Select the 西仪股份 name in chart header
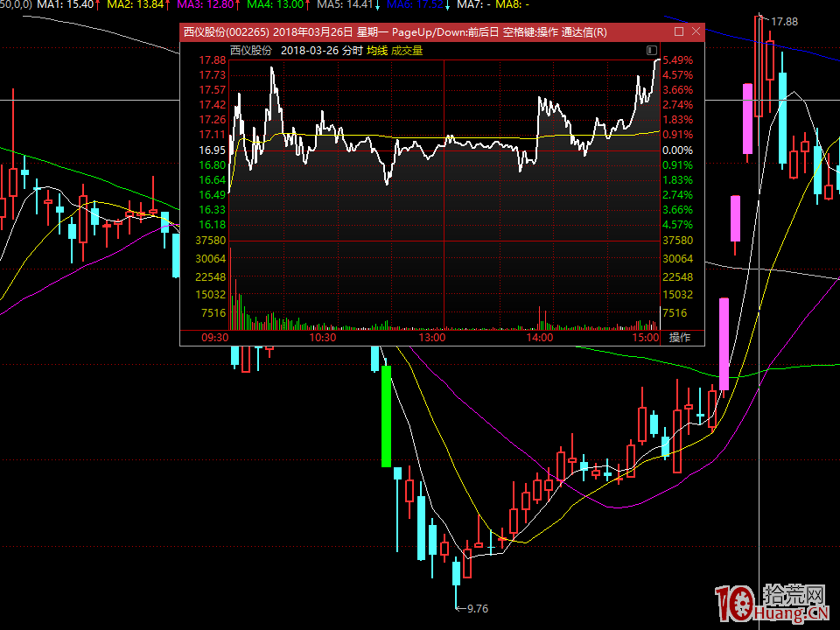Image resolution: width=840 pixels, height=630 pixels. (251, 51)
